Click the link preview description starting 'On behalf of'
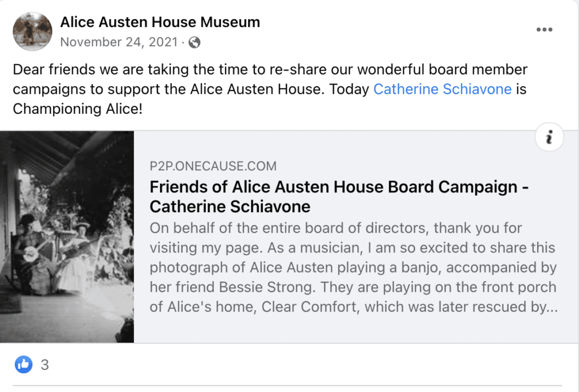This screenshot has height=392, width=579. click(x=353, y=267)
